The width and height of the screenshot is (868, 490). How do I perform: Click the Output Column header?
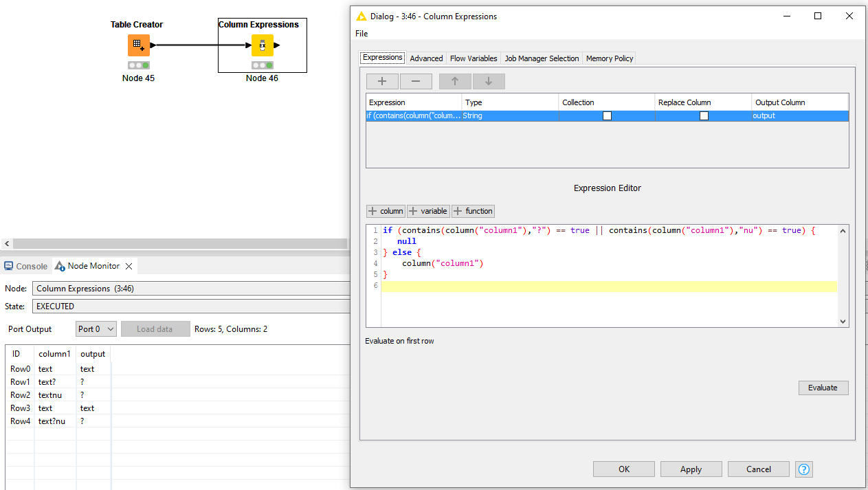click(800, 102)
